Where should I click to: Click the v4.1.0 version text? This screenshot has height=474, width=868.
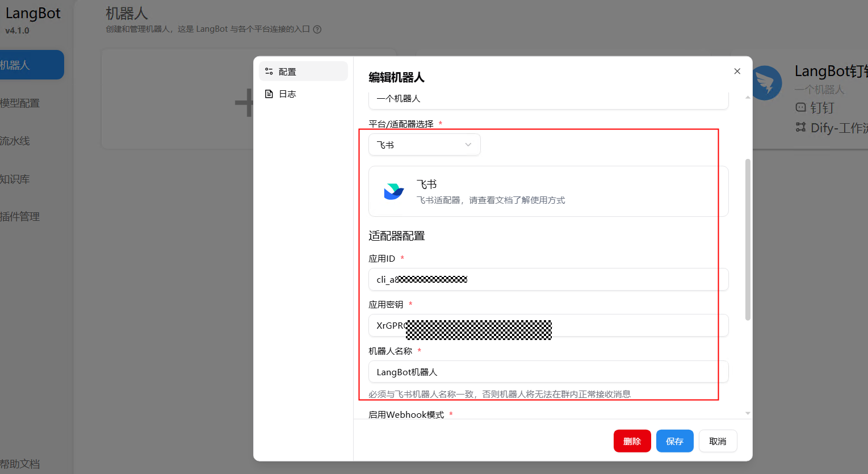[17, 31]
